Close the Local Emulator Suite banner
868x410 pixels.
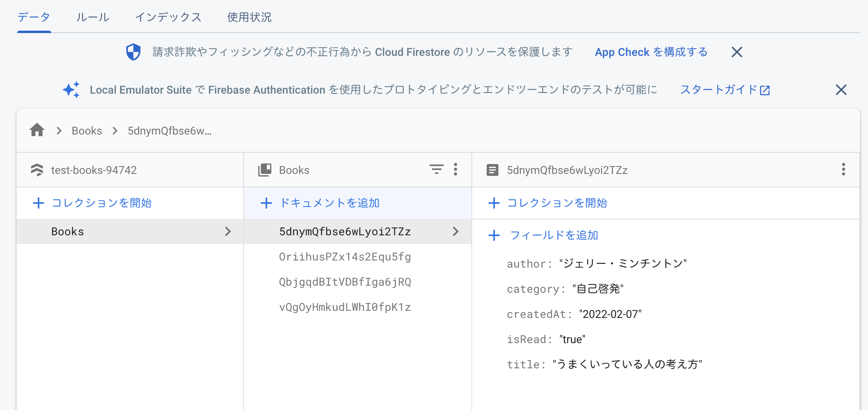tap(841, 90)
